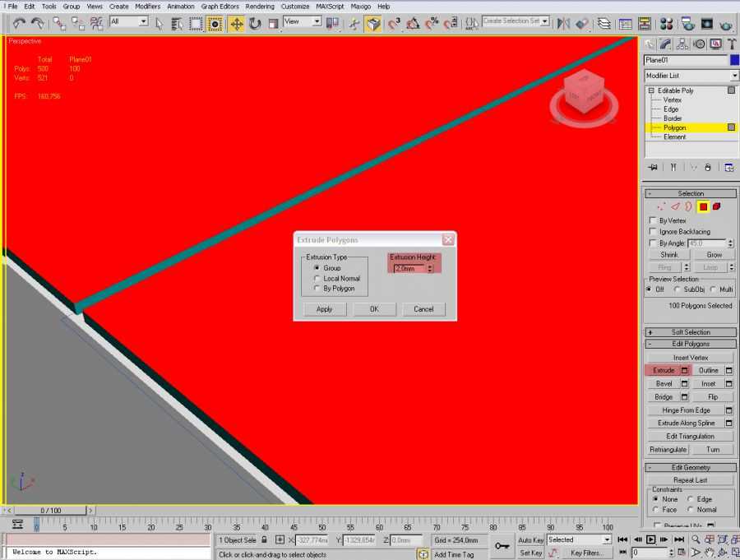
Task: Open the Hierarchy panel tab icon
Action: pos(682,44)
